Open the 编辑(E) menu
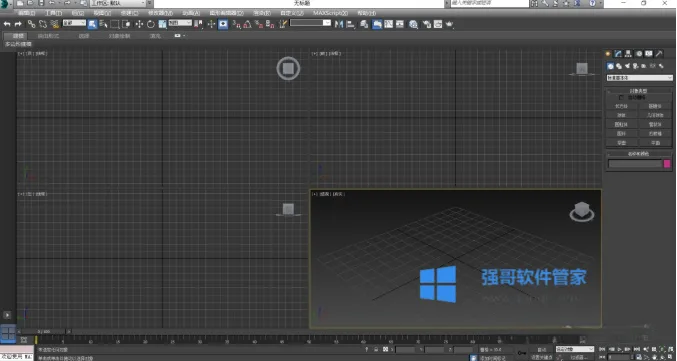The width and height of the screenshot is (677, 361). coord(27,13)
